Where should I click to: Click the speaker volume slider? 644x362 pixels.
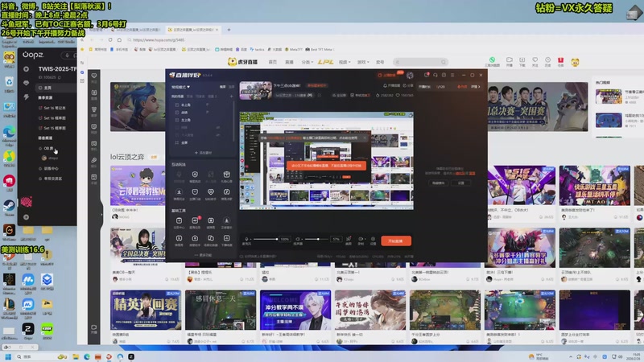(317, 239)
